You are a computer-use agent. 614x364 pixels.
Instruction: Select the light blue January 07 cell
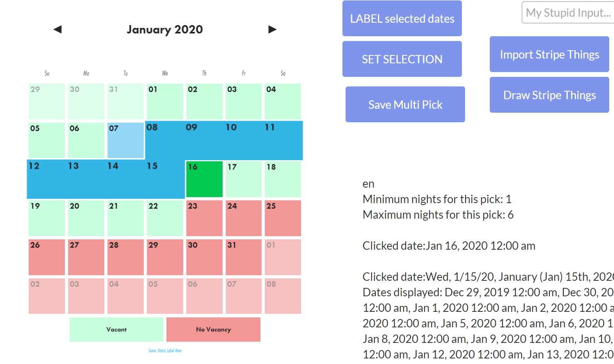pos(125,140)
